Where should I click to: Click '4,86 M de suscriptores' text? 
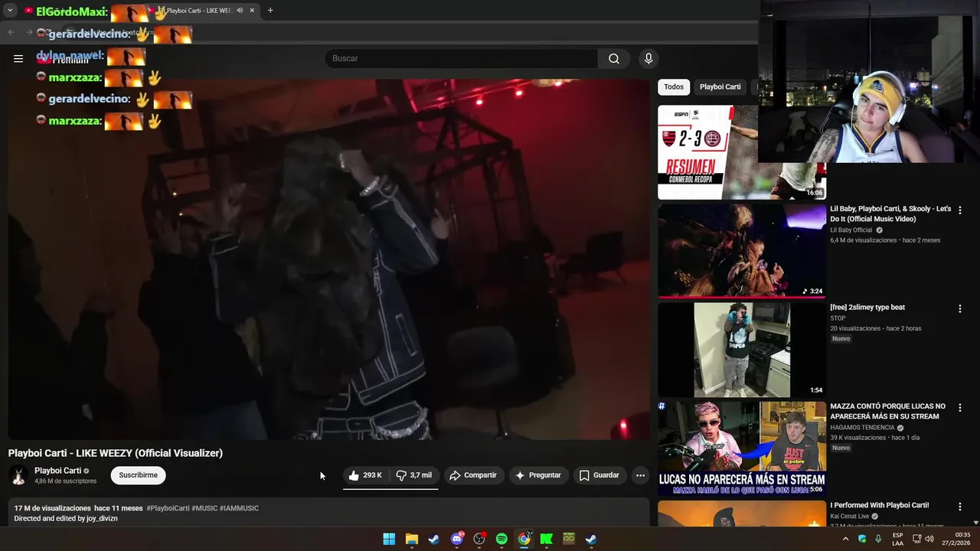tap(66, 481)
